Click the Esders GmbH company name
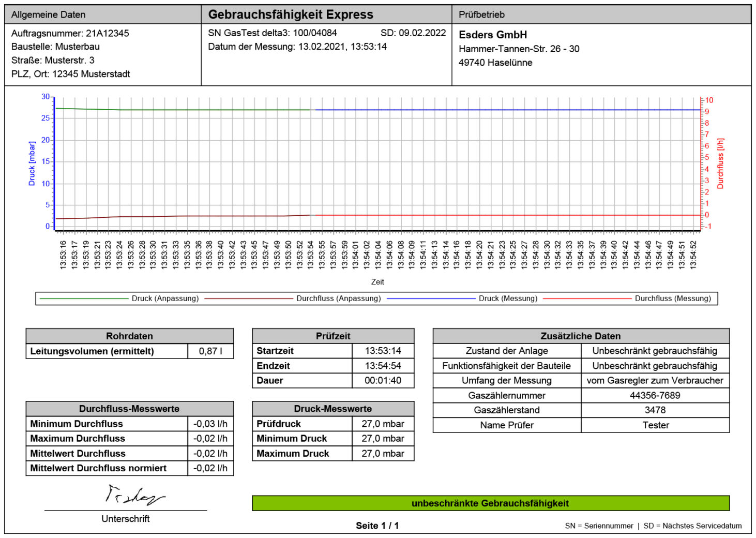The image size is (756, 538). pos(493,35)
